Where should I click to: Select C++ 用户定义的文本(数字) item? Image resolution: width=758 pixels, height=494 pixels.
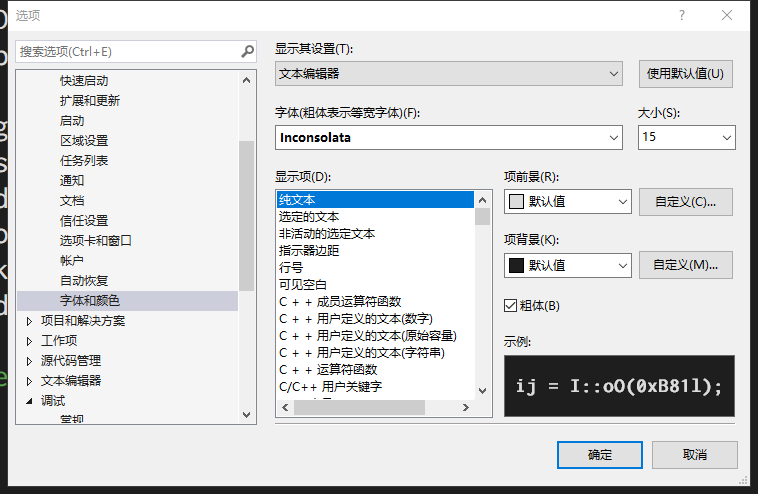pyautogui.click(x=375, y=319)
